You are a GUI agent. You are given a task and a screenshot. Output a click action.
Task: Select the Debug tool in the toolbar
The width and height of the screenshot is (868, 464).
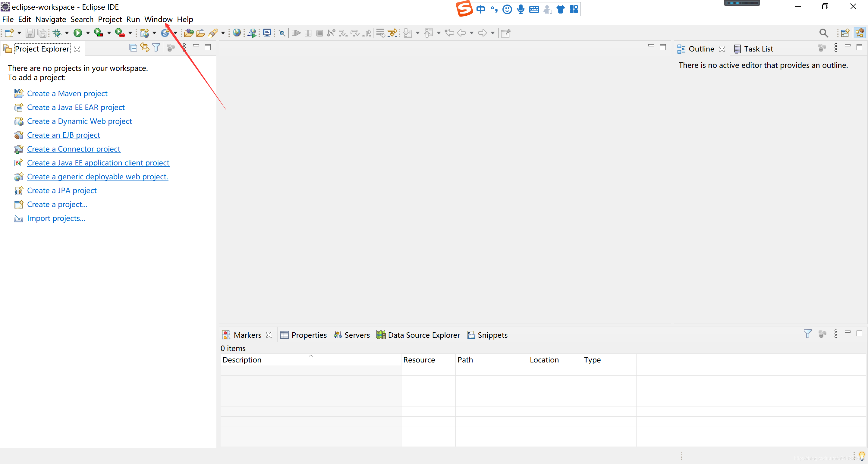(x=57, y=33)
